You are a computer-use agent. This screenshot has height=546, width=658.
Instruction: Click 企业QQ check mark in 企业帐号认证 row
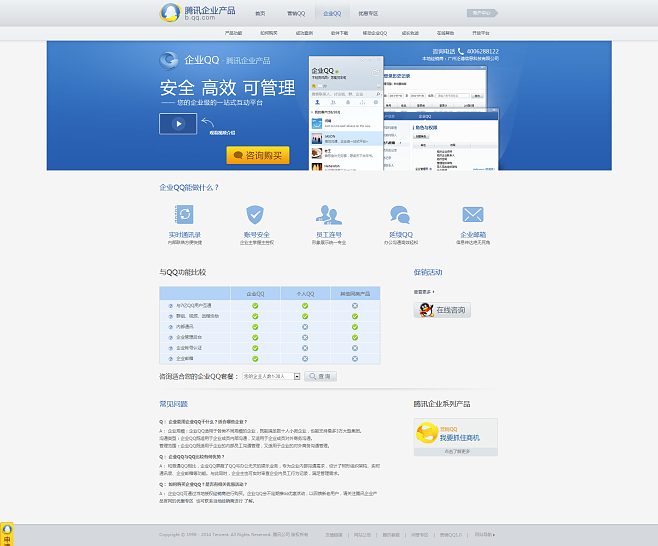255,348
